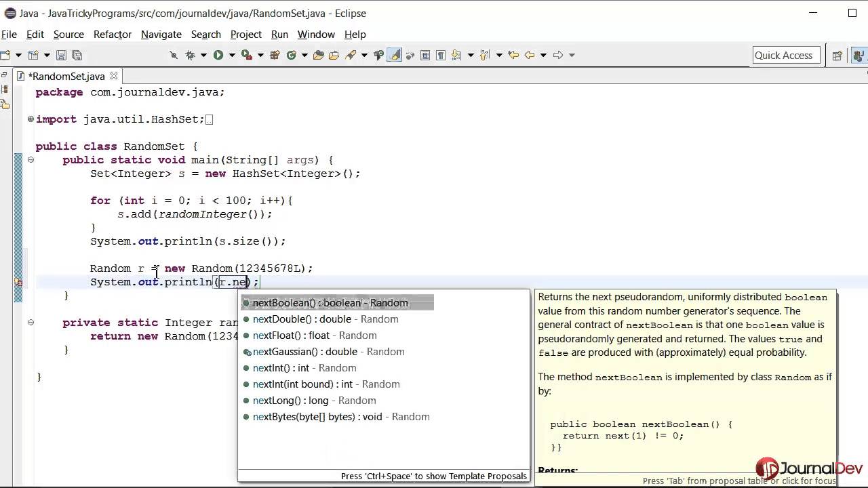Open the Navigate menu
The height and width of the screenshot is (488, 868).
161,34
